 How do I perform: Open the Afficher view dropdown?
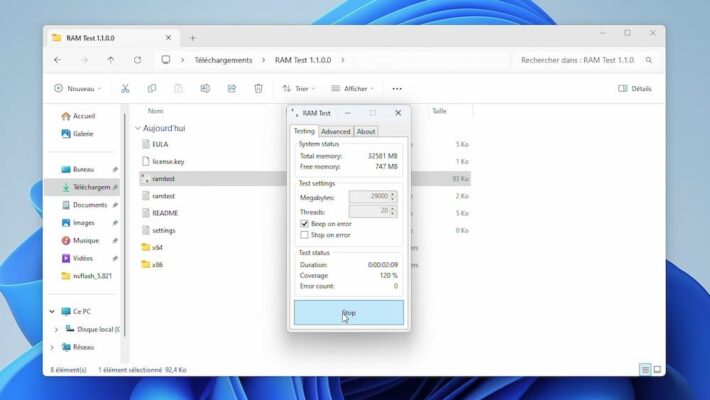click(352, 88)
